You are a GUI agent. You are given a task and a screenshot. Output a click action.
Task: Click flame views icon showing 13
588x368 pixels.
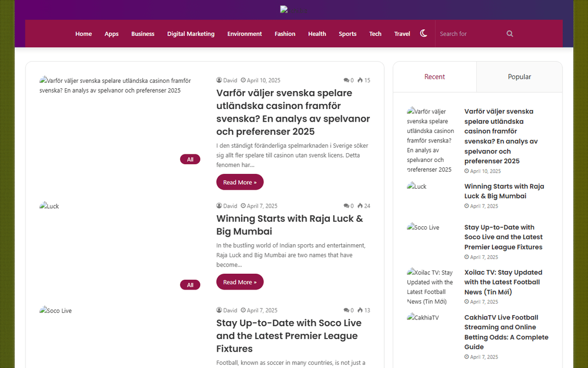click(360, 310)
